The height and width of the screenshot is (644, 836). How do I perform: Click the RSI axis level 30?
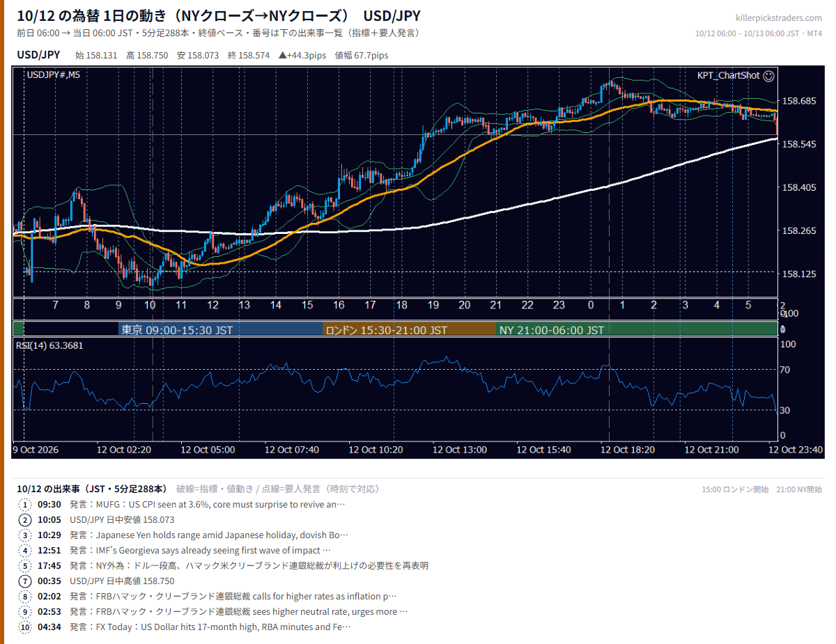784,410
